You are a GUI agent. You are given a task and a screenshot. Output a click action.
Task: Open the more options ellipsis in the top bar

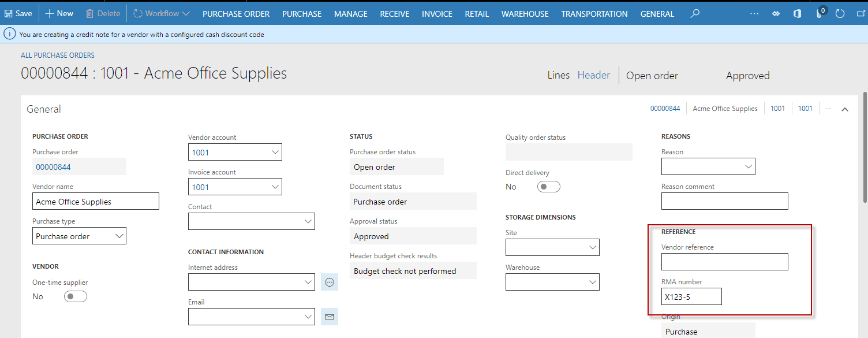point(754,13)
